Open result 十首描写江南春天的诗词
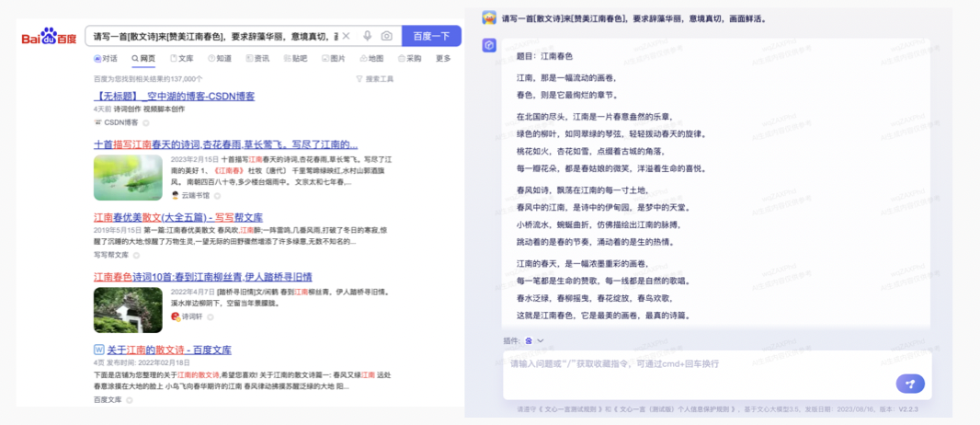Image resolution: width=980 pixels, height=425 pixels. (x=225, y=144)
